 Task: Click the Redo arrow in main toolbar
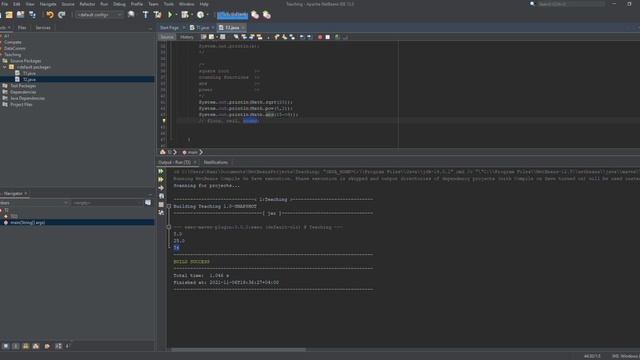(62, 15)
